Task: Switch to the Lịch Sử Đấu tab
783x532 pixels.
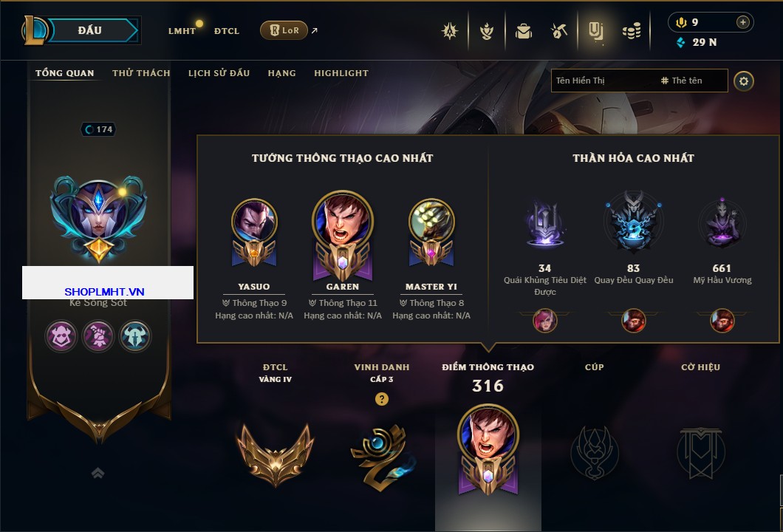Action: [x=219, y=73]
